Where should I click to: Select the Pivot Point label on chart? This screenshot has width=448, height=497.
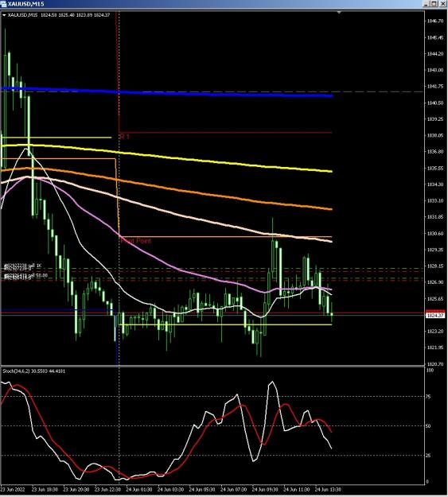(x=136, y=241)
